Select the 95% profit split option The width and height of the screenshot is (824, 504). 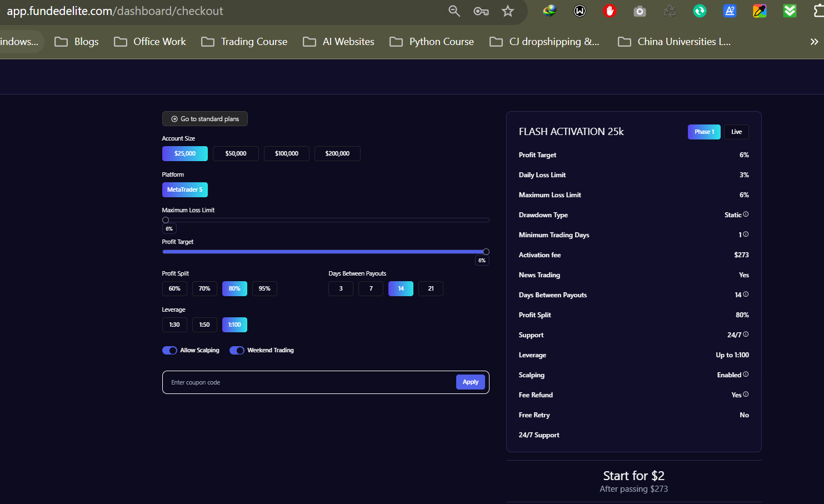(x=264, y=288)
